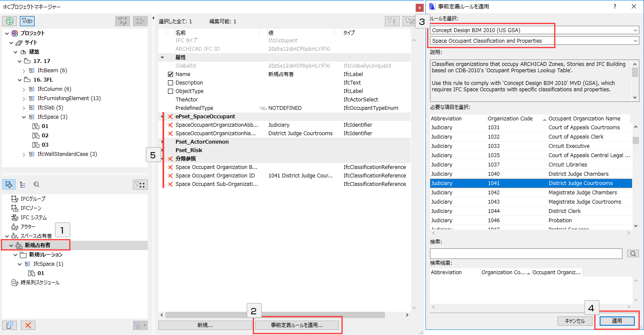This screenshot has width=644, height=335.
Task: Click the red X next to 分類参照
Action: point(170,159)
